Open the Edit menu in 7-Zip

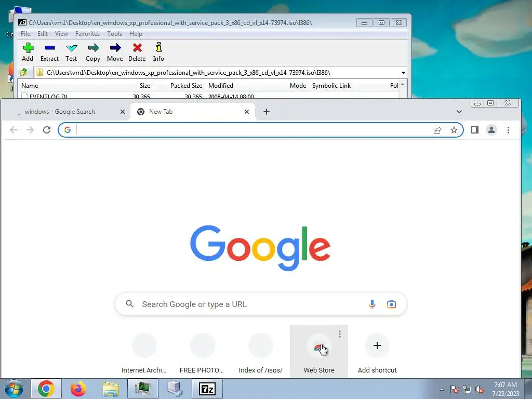43,34
